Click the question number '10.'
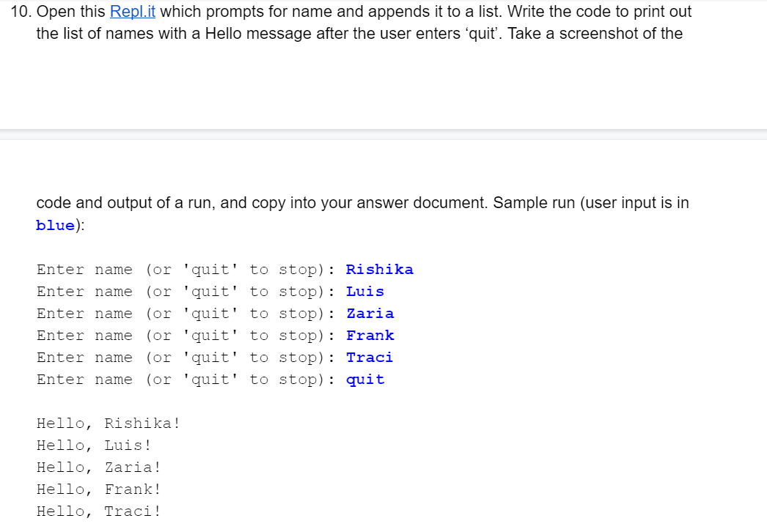The image size is (767, 532). pos(21,12)
